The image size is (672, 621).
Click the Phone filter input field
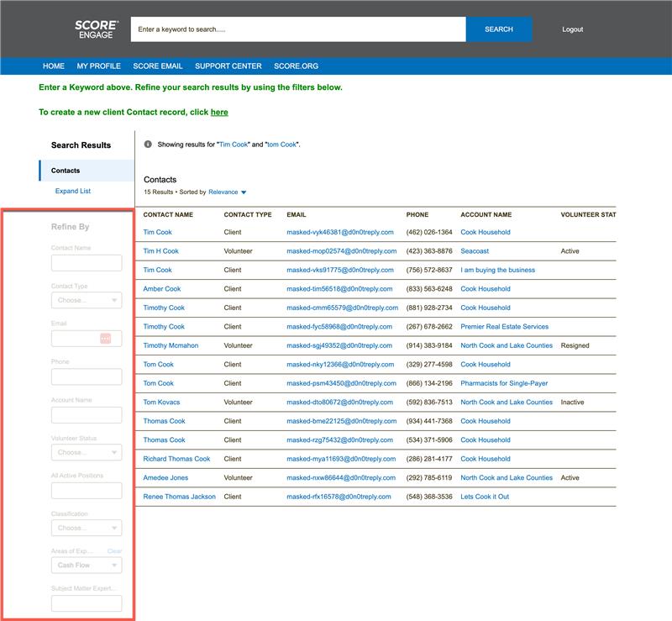87,377
